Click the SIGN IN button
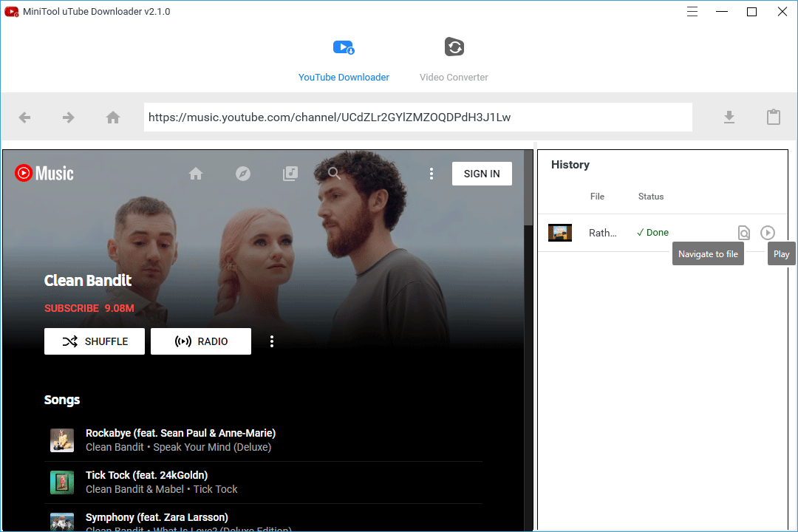The width and height of the screenshot is (798, 532). point(482,173)
